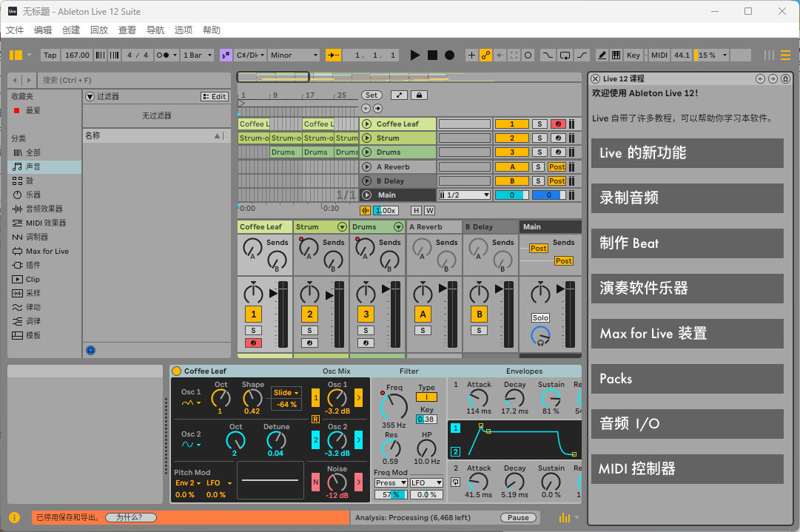800x532 pixels.
Task: Click the Tap tempo button
Action: coord(50,55)
